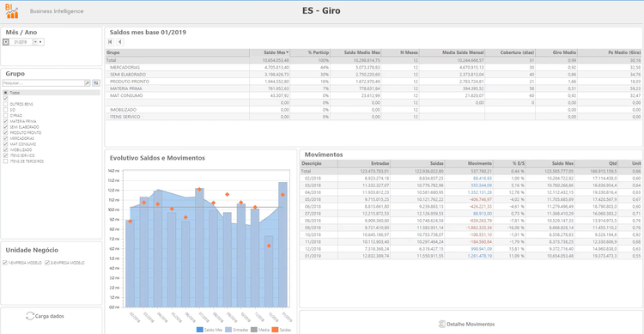Screen dimensions: 644x334
Task: Sort by Saldo Mes column dropdown arrow
Action: (288, 52)
